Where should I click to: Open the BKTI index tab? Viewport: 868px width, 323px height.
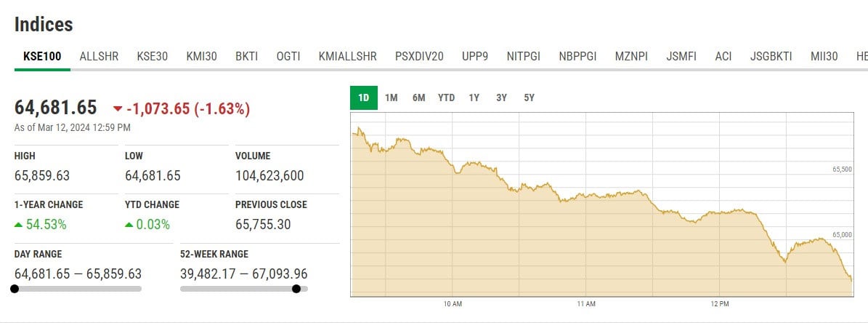(x=247, y=56)
